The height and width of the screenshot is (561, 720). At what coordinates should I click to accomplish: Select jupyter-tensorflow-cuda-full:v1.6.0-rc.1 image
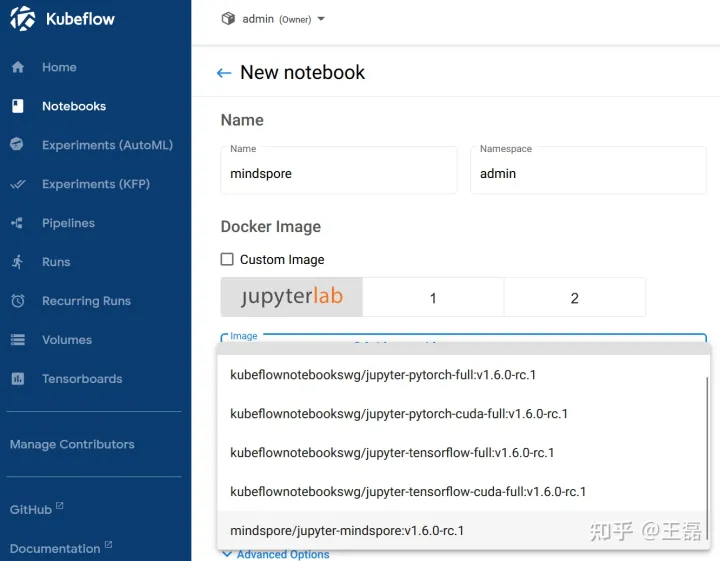[461, 492]
